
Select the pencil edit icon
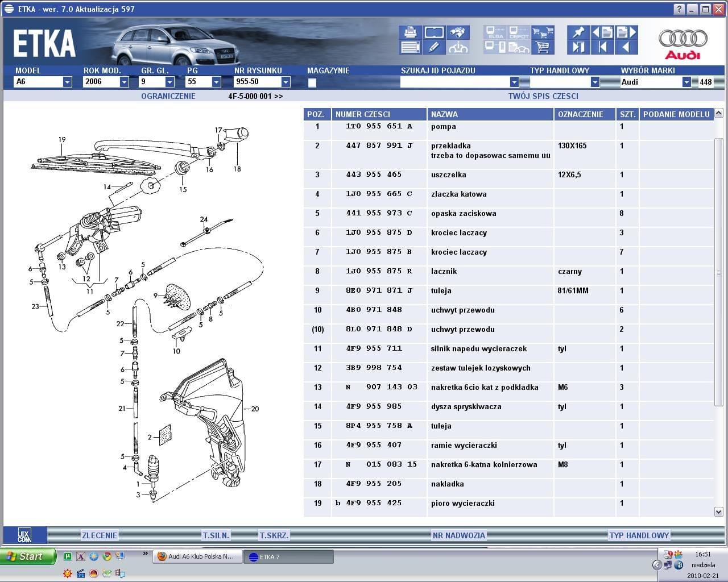coord(434,47)
